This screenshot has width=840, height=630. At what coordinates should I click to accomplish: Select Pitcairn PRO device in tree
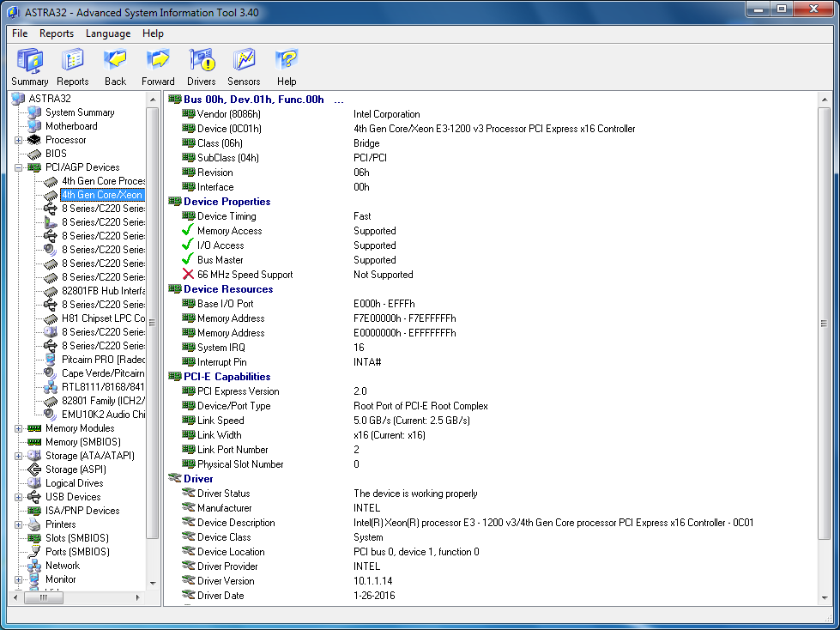pyautogui.click(x=103, y=360)
